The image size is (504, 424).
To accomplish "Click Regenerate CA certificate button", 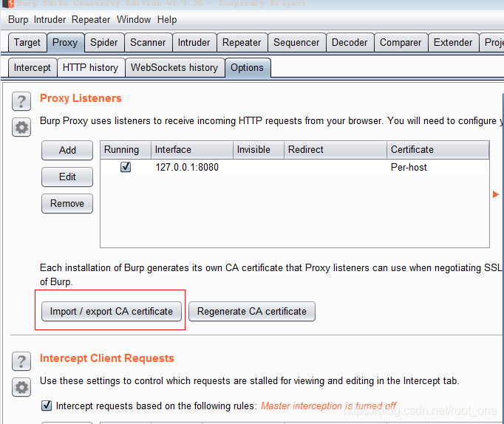I will pyautogui.click(x=252, y=311).
